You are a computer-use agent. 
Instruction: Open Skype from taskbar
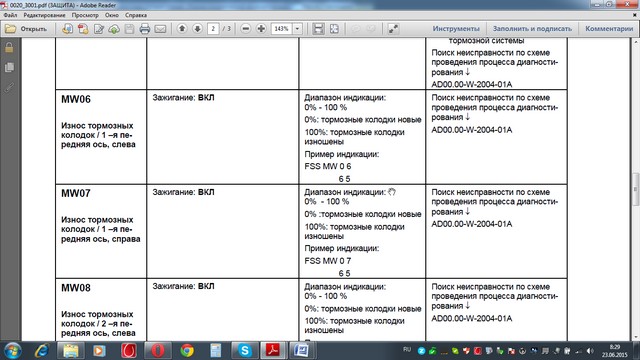244,351
